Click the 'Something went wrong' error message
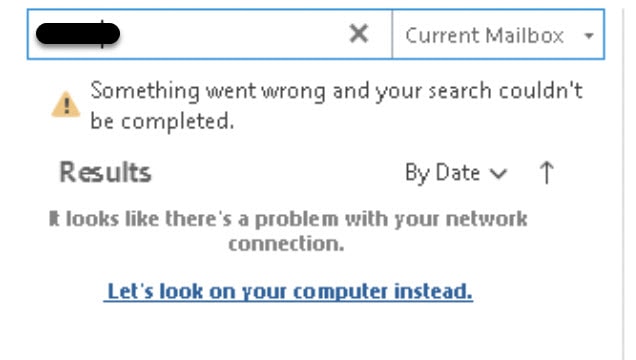Screen dimensions: 636x360 (x=336, y=106)
